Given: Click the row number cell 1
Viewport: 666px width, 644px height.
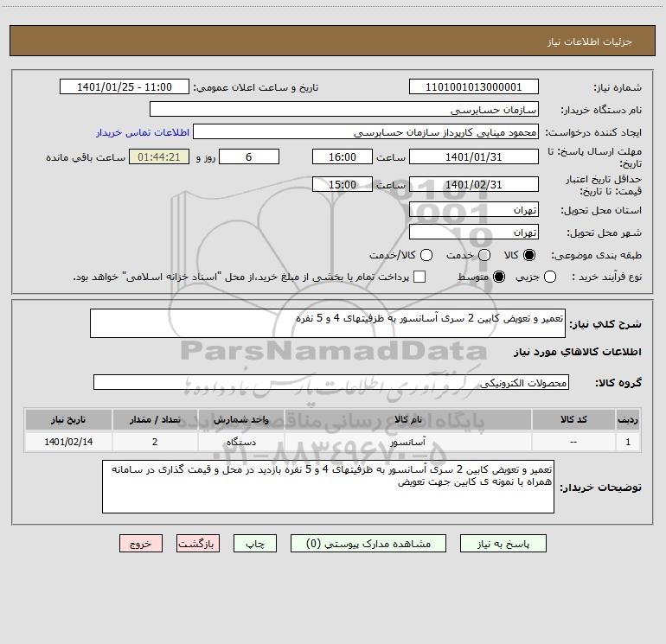Looking at the screenshot, I should [628, 442].
